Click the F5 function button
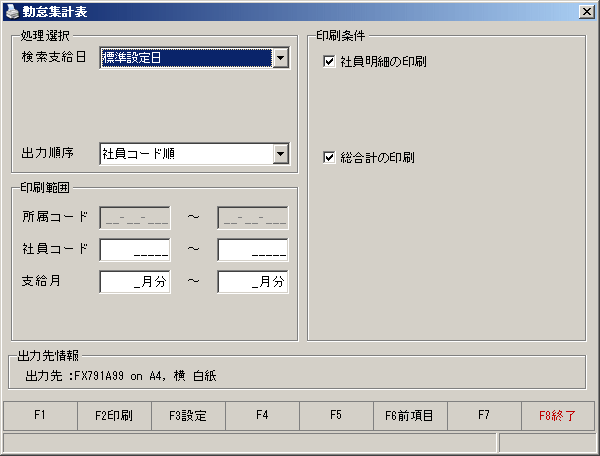This screenshot has height=456, width=600. click(x=336, y=415)
